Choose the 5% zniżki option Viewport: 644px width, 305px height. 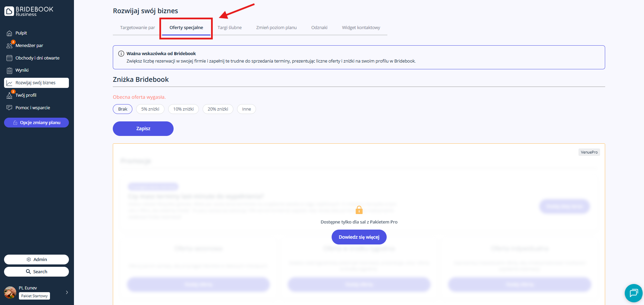click(x=150, y=109)
